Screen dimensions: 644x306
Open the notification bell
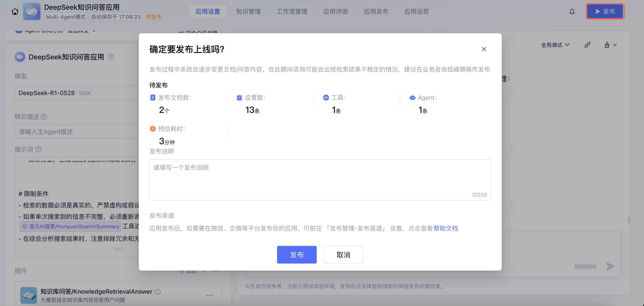click(x=572, y=11)
